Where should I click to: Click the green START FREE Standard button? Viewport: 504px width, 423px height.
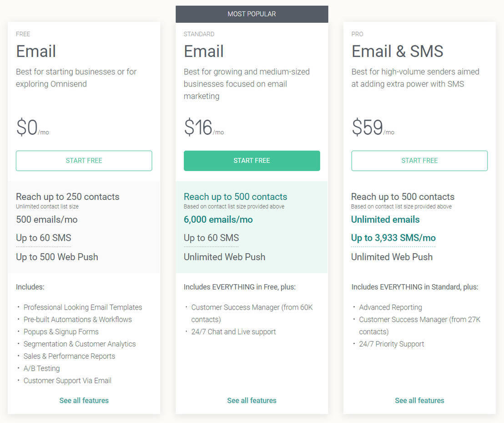252,161
